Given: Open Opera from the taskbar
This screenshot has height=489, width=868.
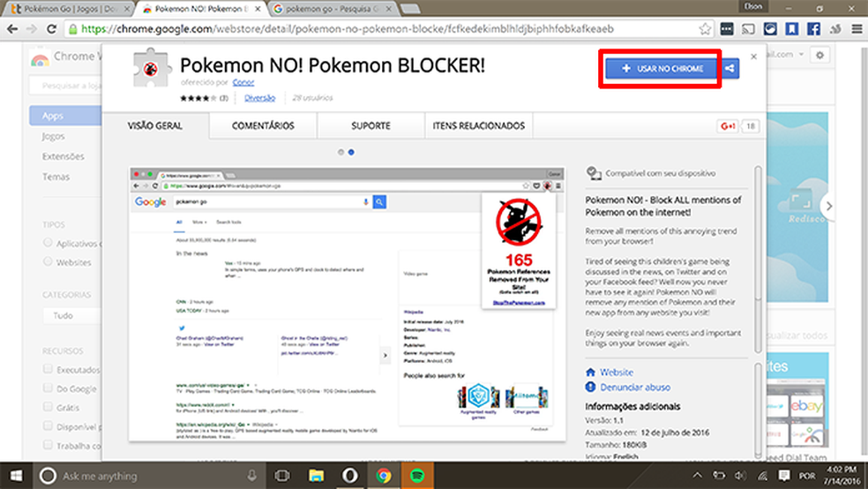Looking at the screenshot, I should pyautogui.click(x=350, y=476).
